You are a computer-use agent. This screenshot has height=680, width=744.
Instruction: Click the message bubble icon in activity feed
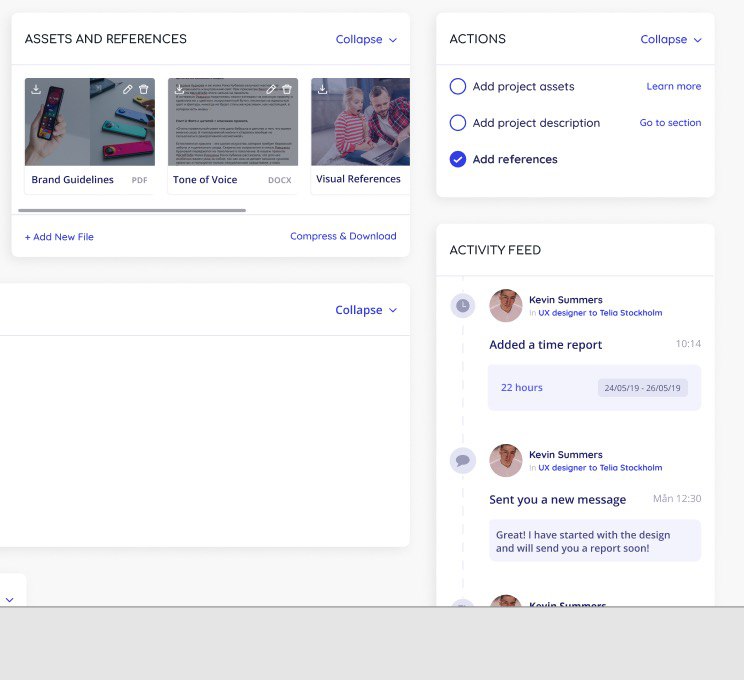pyautogui.click(x=463, y=460)
